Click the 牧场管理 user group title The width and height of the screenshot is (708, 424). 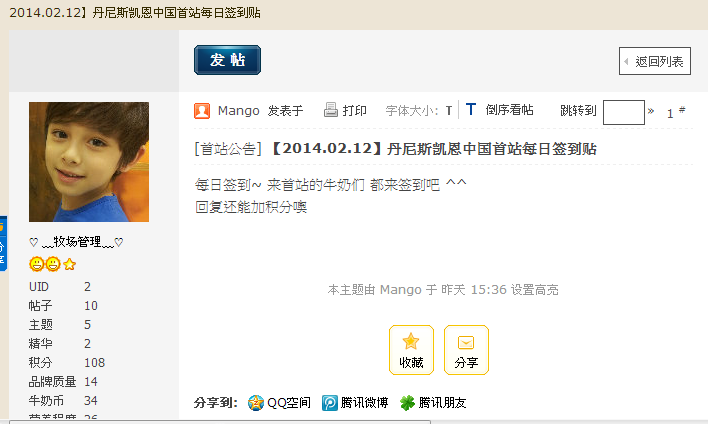click(x=76, y=242)
